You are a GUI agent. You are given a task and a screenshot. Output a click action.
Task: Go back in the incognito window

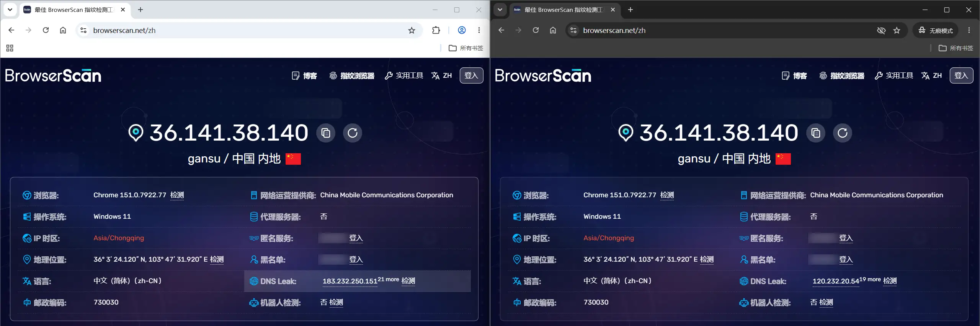501,30
